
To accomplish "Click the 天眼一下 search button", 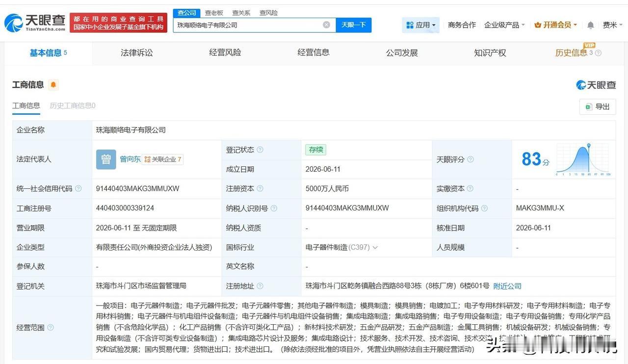I will click(x=353, y=25).
